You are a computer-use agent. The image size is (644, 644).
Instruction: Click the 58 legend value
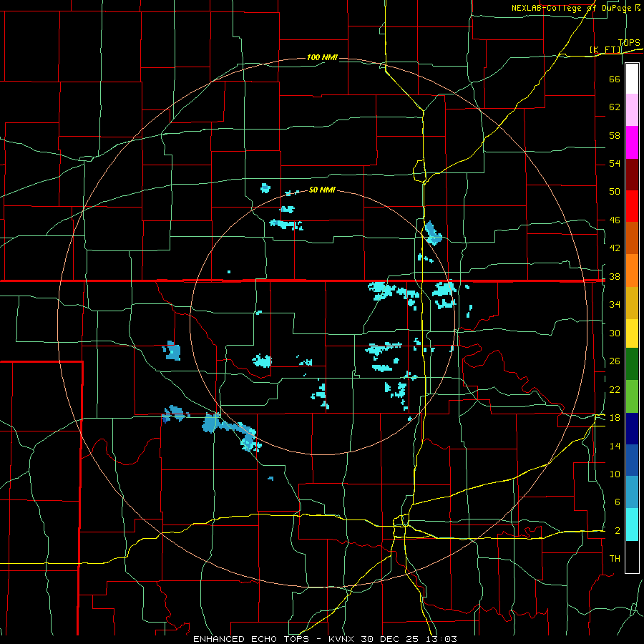point(615,135)
